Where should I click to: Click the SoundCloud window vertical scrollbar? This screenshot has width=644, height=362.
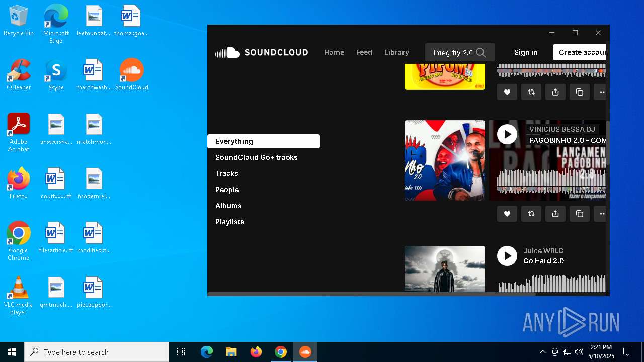608,143
